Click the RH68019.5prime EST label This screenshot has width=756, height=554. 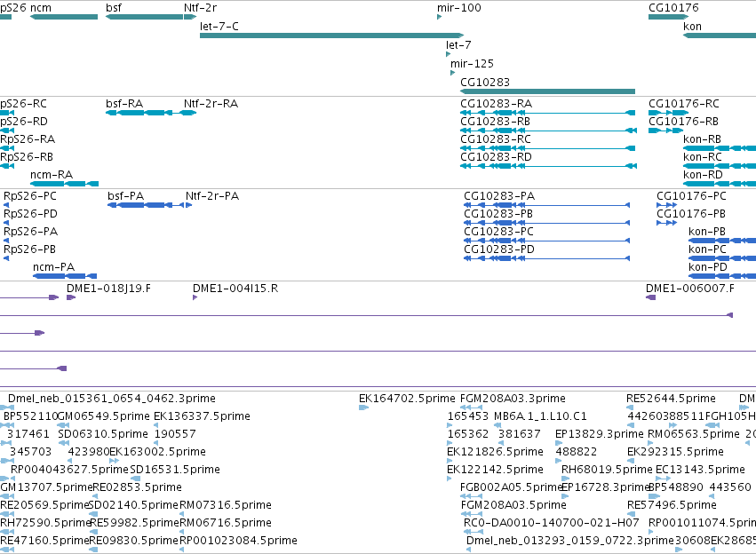point(607,470)
